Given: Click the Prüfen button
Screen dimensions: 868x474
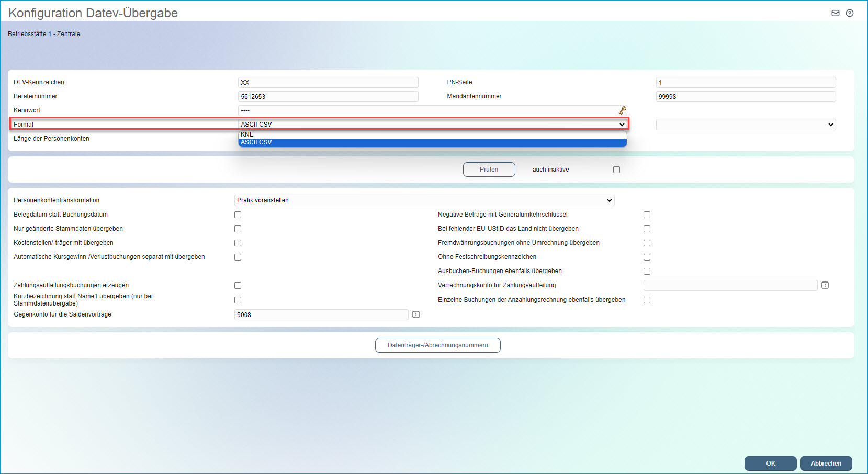Looking at the screenshot, I should tap(489, 170).
